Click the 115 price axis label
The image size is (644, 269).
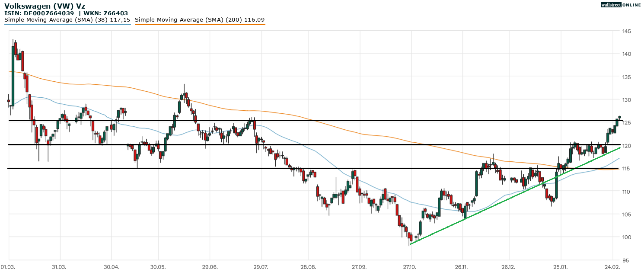point(626,169)
